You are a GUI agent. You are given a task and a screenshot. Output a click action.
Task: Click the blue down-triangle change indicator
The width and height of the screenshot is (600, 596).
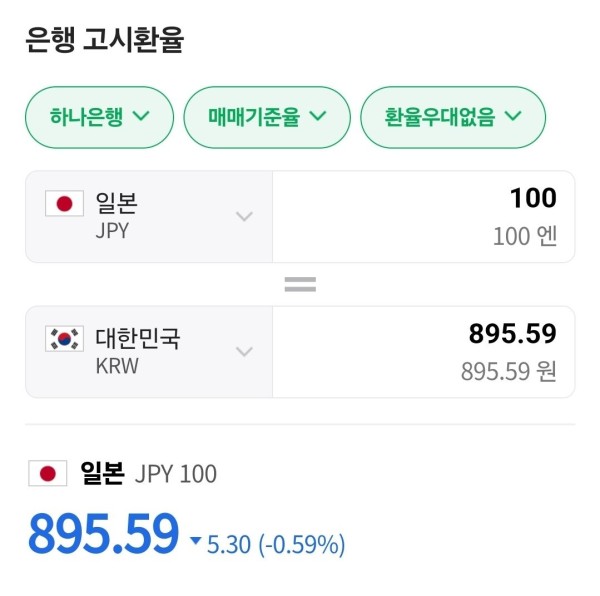[x=196, y=540]
